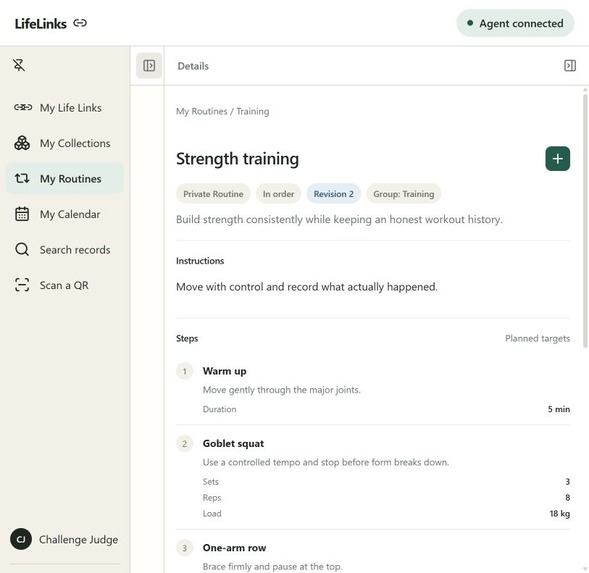Select step number 3 badge

184,548
